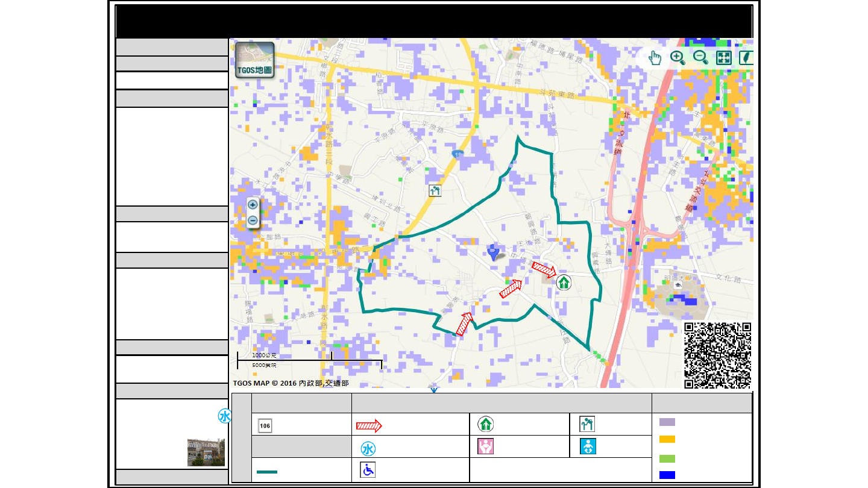868x488 pixels.
Task: Click the feather icon in map toolbar
Action: pyautogui.click(x=746, y=58)
